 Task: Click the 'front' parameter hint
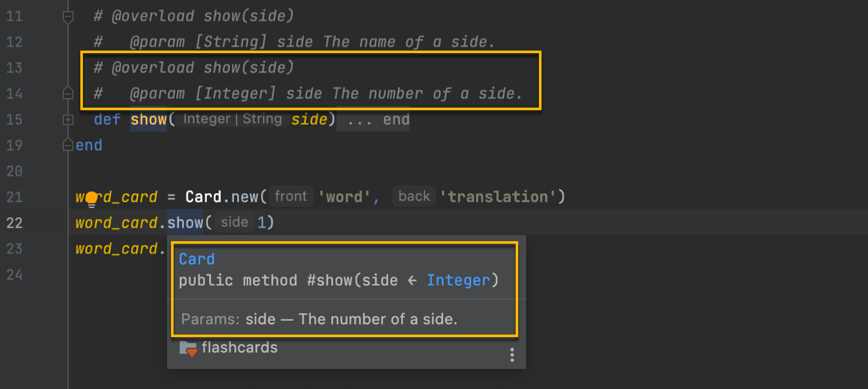[x=290, y=196]
